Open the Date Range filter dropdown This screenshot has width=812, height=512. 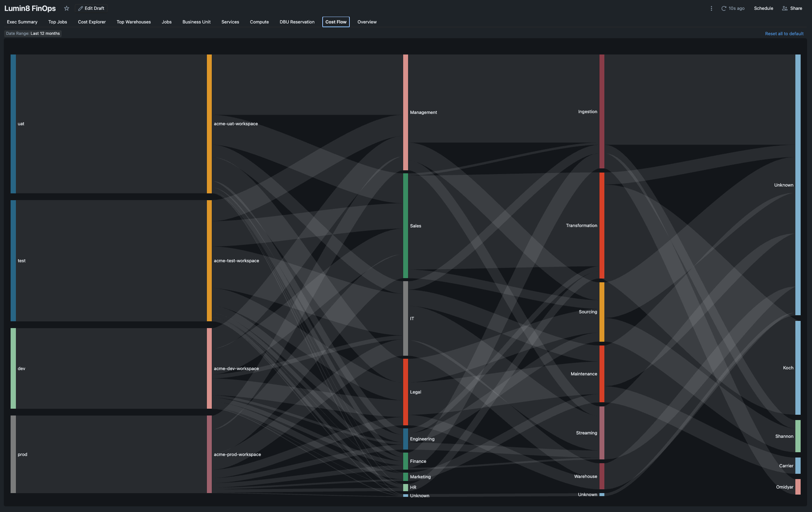[x=33, y=33]
